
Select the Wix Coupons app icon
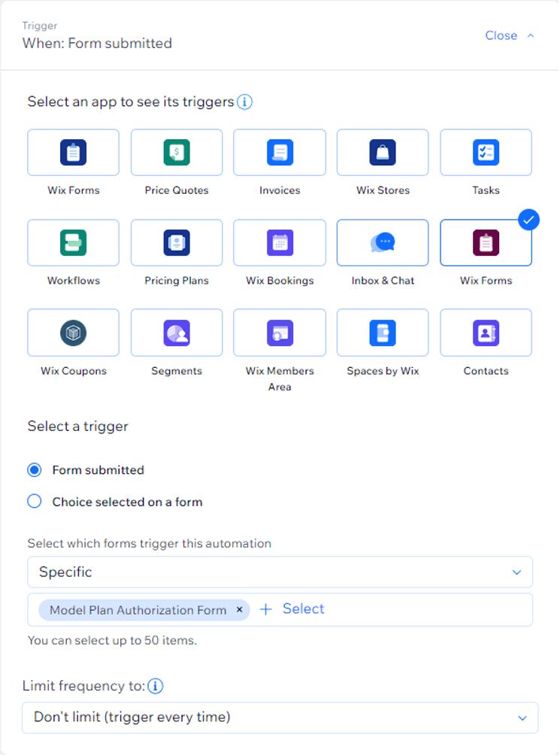(x=73, y=332)
